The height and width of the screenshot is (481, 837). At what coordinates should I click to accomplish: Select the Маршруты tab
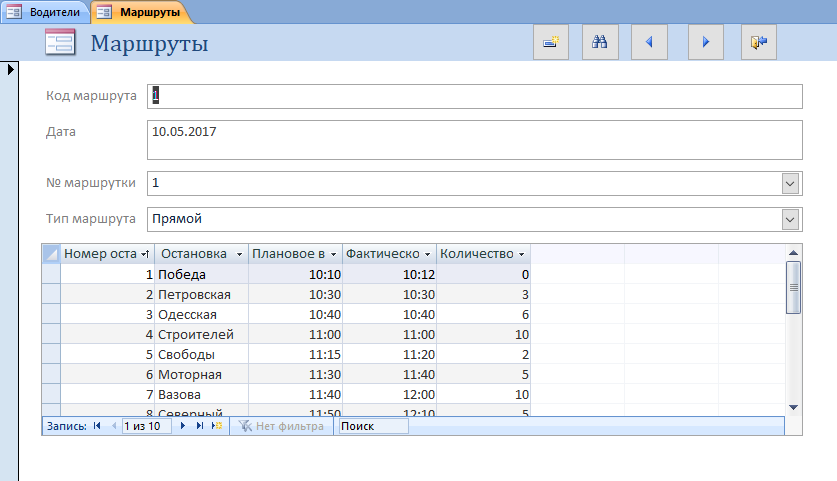click(x=141, y=12)
